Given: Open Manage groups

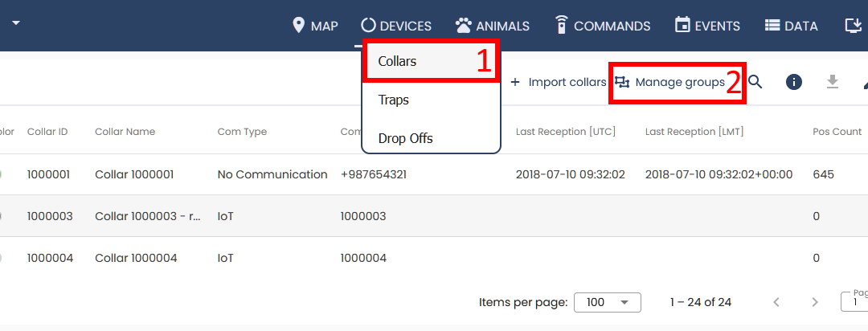Looking at the screenshot, I should point(671,82).
